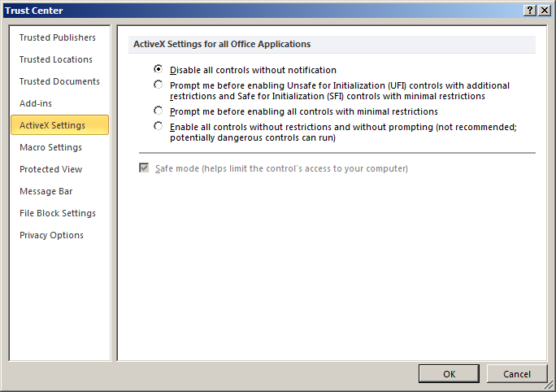Open File Block Settings

pos(58,214)
